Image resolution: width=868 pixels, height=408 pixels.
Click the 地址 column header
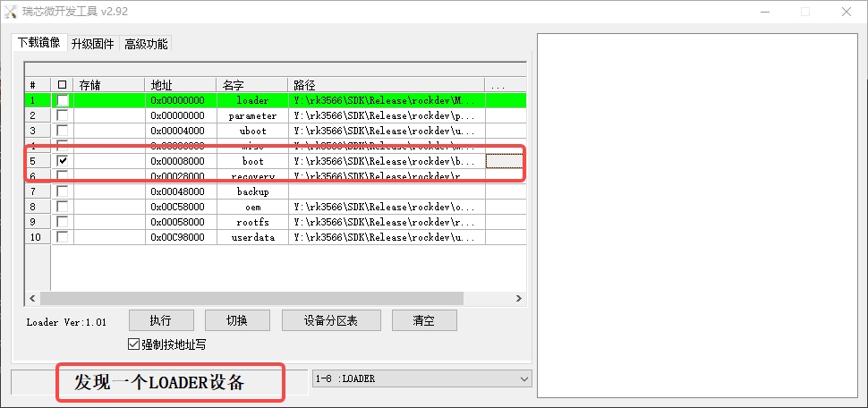(x=181, y=85)
